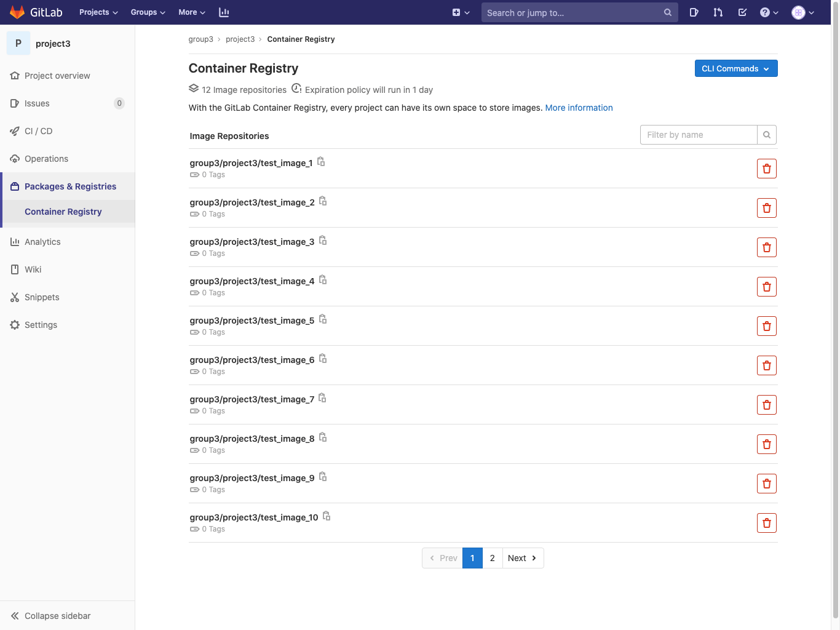Click the More information link
840x630 pixels.
click(x=578, y=108)
